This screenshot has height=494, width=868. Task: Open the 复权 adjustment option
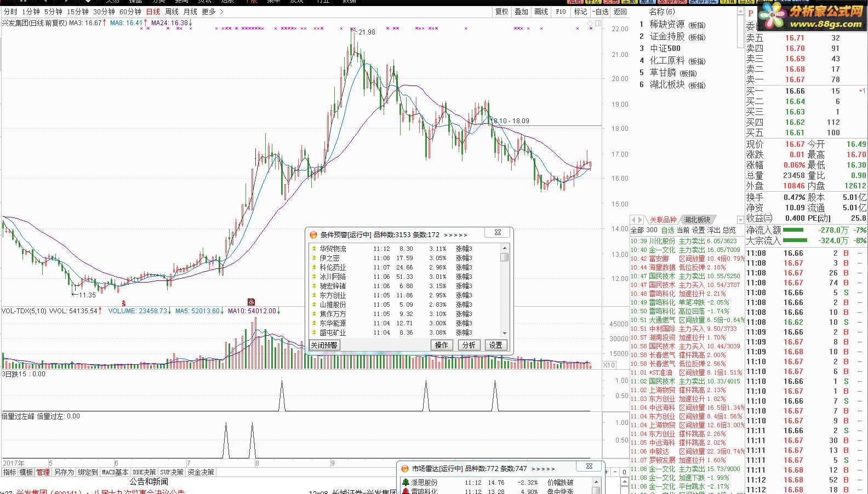[x=501, y=12]
